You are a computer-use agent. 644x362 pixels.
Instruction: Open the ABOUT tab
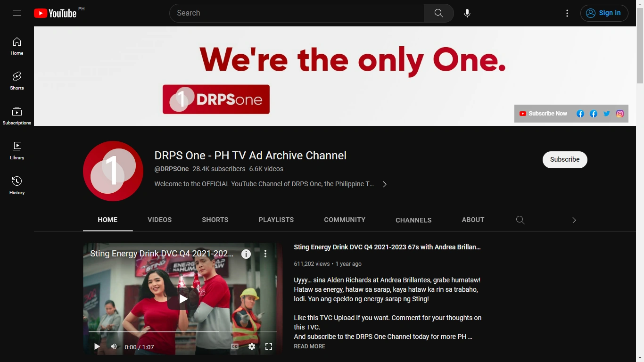click(473, 220)
